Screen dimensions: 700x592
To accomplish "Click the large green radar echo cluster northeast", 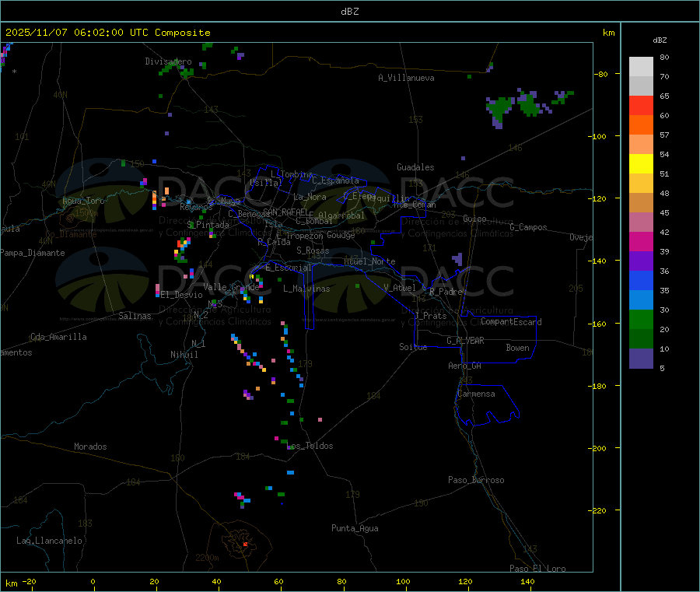I will point(499,110).
